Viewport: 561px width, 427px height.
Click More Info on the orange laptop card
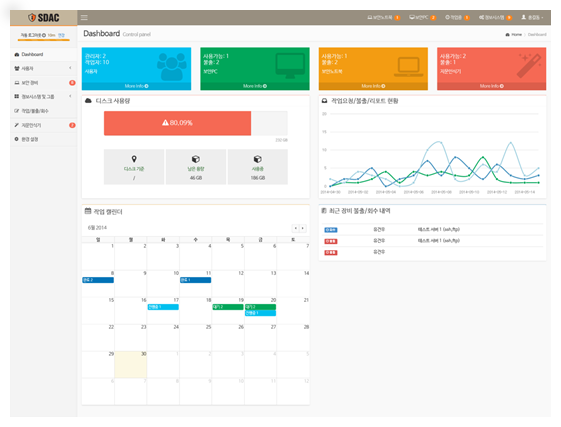pos(373,86)
